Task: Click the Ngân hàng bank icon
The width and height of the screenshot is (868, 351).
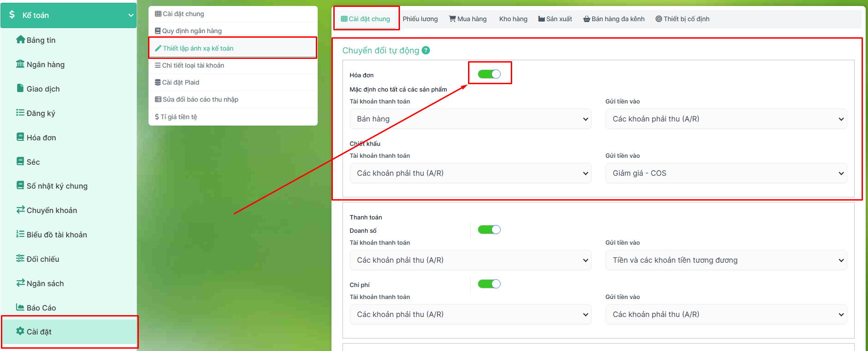Action: [x=20, y=64]
